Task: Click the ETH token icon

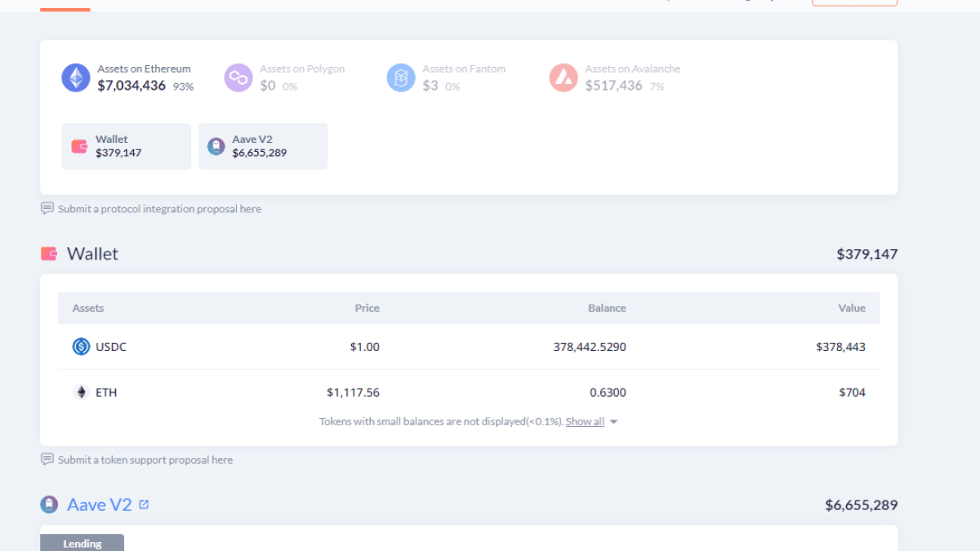Action: click(x=81, y=393)
